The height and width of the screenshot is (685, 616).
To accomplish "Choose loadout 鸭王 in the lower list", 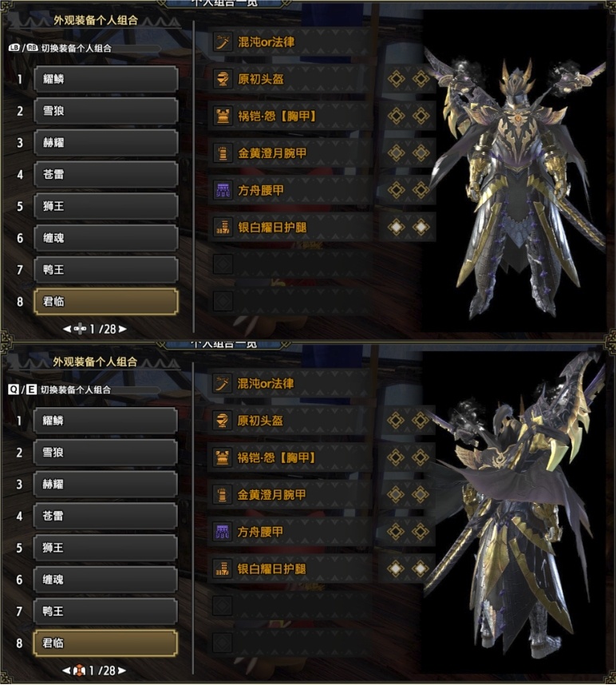I will click(x=105, y=612).
